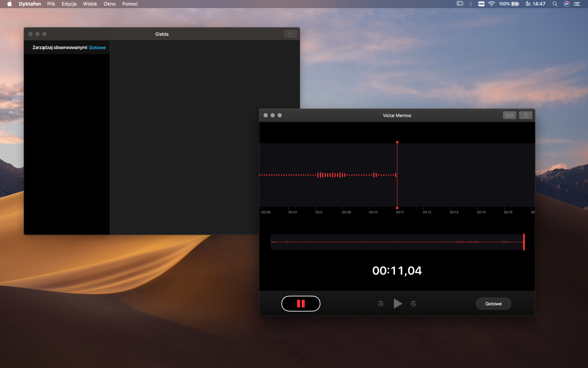
Task: Open Notification Center list icon
Action: (x=577, y=4)
